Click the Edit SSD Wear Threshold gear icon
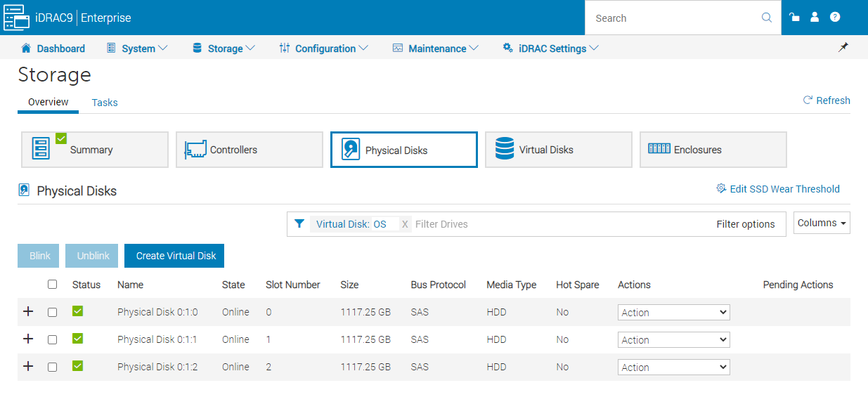The image size is (868, 397). (720, 188)
